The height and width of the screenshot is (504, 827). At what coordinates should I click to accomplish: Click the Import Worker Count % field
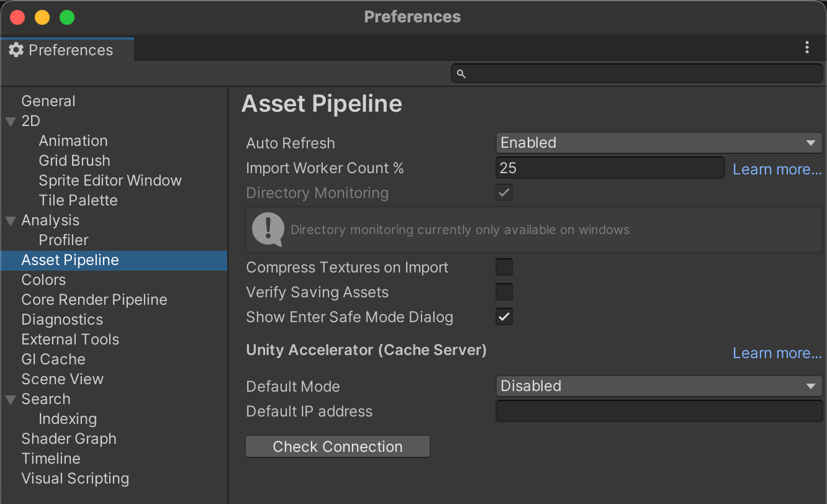point(610,168)
